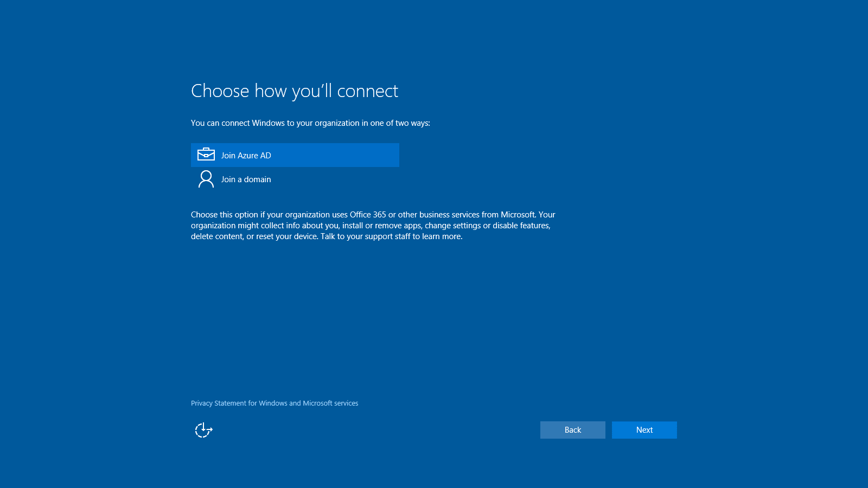Click the words 'Microsoft services' in the privacy link
Image resolution: width=868 pixels, height=488 pixels.
point(330,403)
